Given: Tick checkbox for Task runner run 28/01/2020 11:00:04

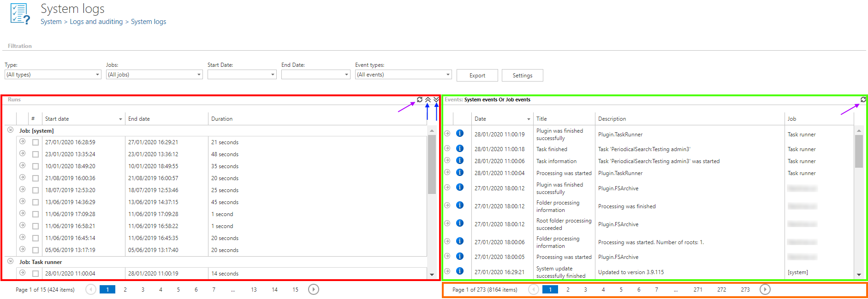Looking at the screenshot, I should (36, 274).
